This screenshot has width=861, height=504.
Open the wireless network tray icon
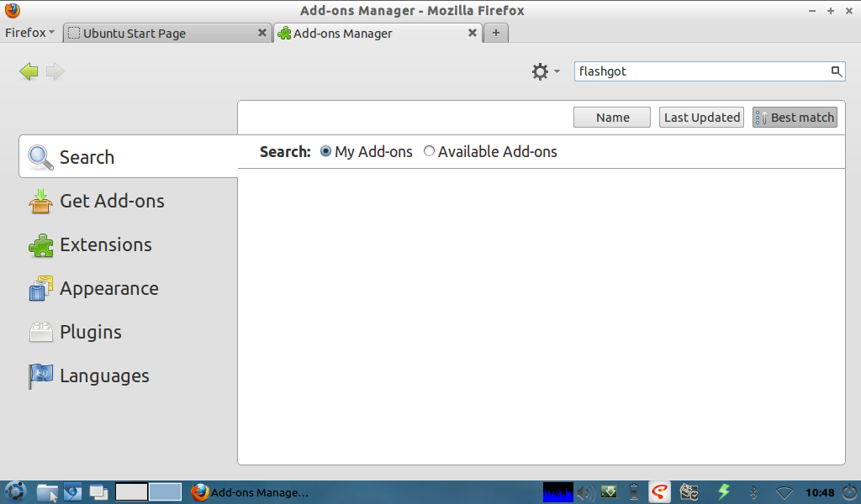[x=784, y=492]
